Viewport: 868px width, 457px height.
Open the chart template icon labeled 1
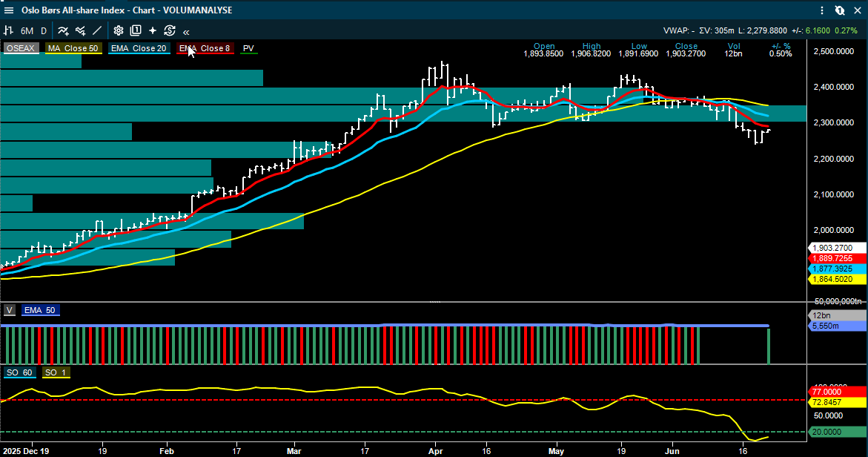tap(136, 31)
